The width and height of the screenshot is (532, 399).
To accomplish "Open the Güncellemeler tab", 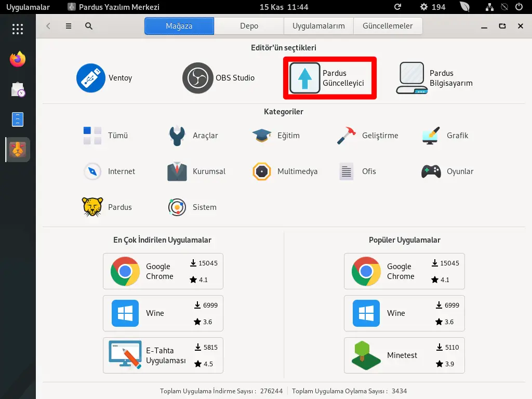I will tap(388, 26).
